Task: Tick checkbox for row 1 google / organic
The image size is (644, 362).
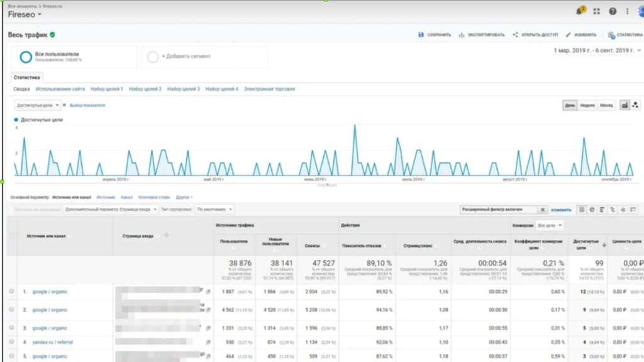Action: (11, 291)
